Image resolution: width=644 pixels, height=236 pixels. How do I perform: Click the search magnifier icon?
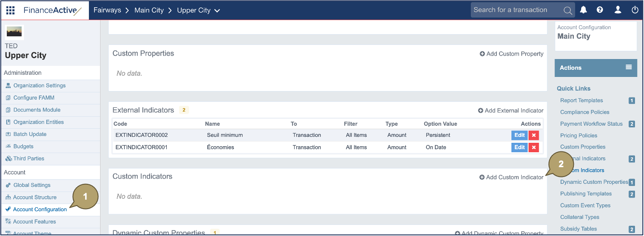click(568, 11)
